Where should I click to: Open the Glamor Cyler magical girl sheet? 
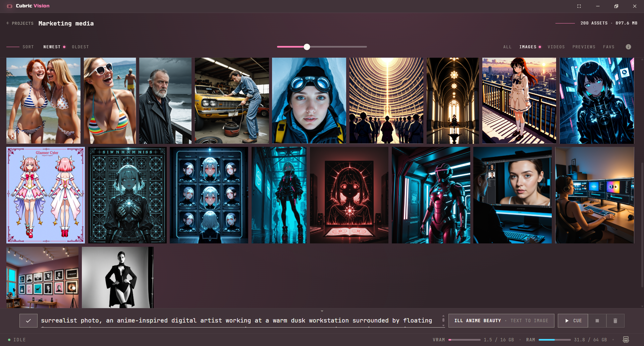point(46,195)
